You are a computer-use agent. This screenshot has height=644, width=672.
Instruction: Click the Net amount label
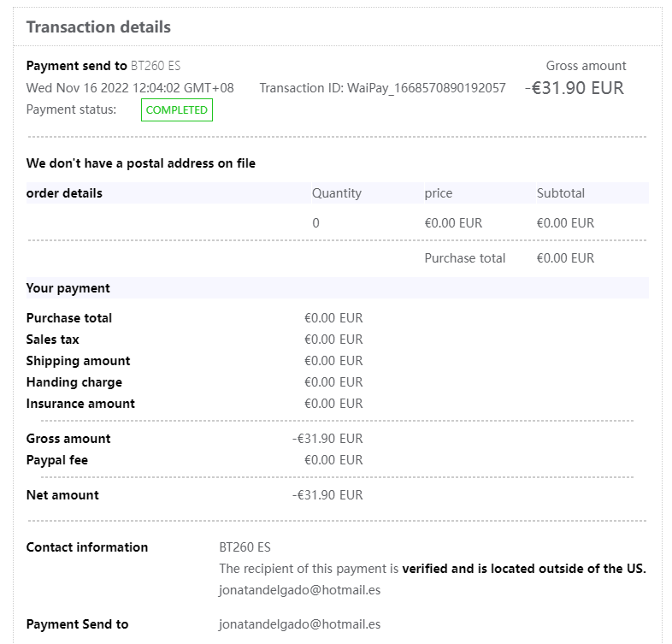click(x=62, y=495)
